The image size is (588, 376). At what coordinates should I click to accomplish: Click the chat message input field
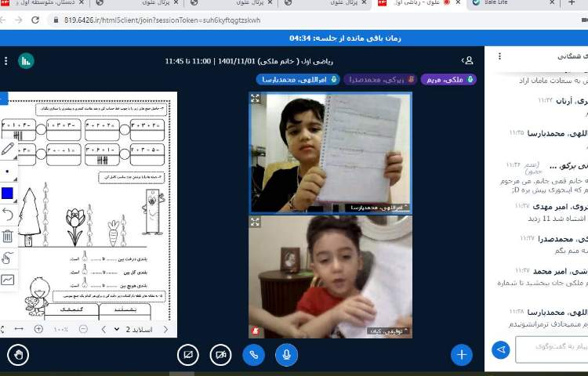pos(549,349)
